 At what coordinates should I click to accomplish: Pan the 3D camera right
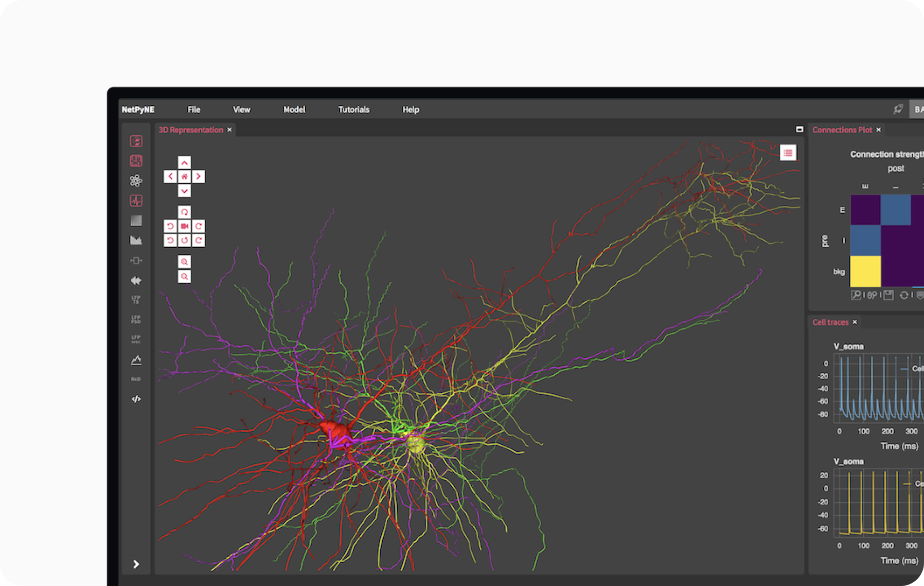tap(198, 176)
